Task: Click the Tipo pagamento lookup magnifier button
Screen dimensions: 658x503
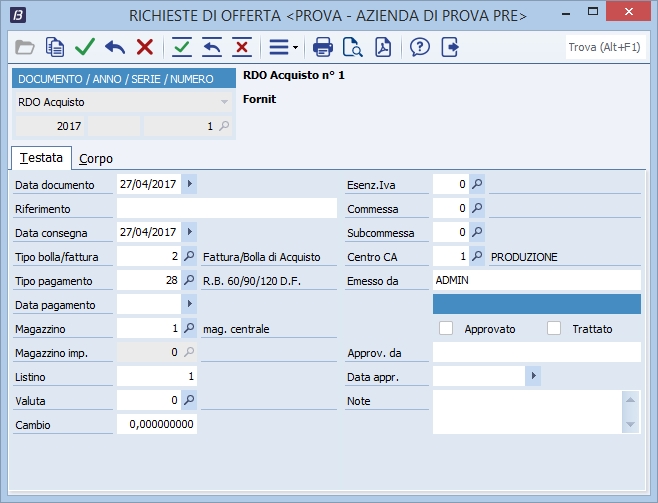Action: (x=190, y=280)
